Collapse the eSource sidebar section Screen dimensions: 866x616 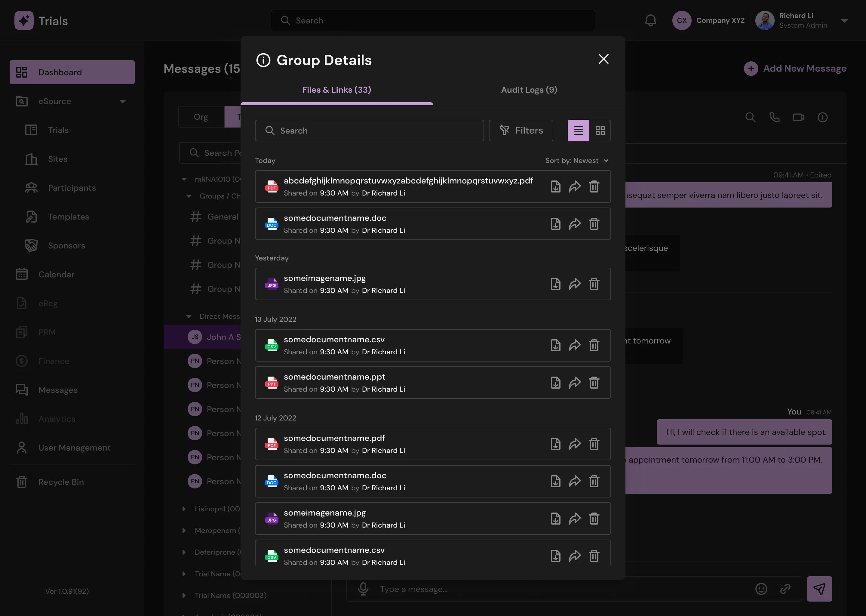[122, 102]
